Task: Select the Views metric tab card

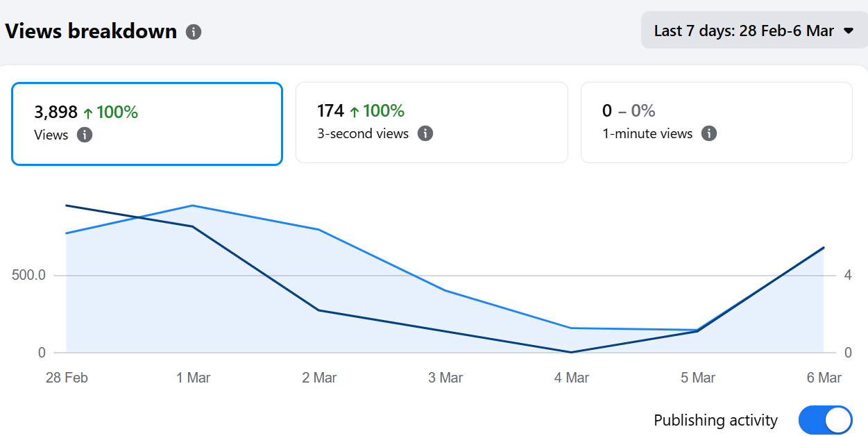Action: tap(146, 124)
